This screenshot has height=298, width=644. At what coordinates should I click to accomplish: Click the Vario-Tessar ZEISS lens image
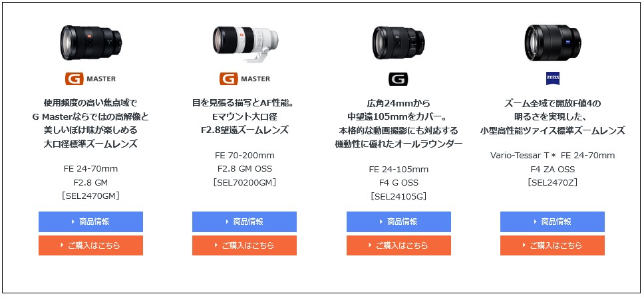coord(552,43)
